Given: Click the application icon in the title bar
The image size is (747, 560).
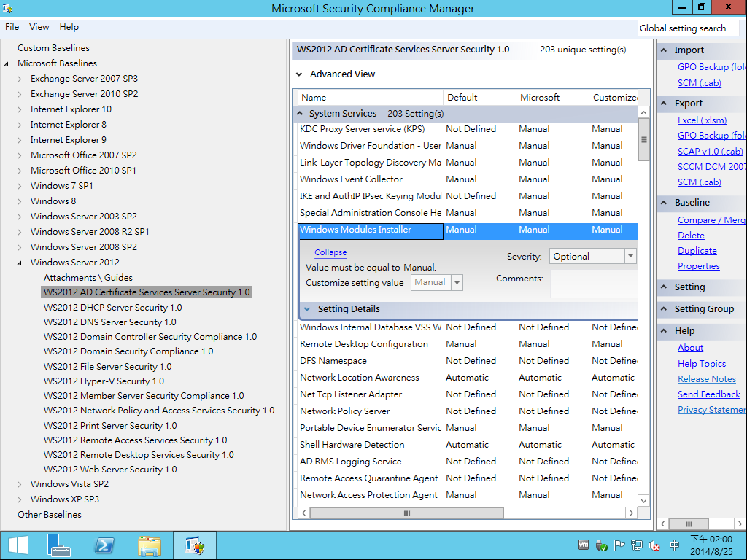Looking at the screenshot, I should click(7, 7).
